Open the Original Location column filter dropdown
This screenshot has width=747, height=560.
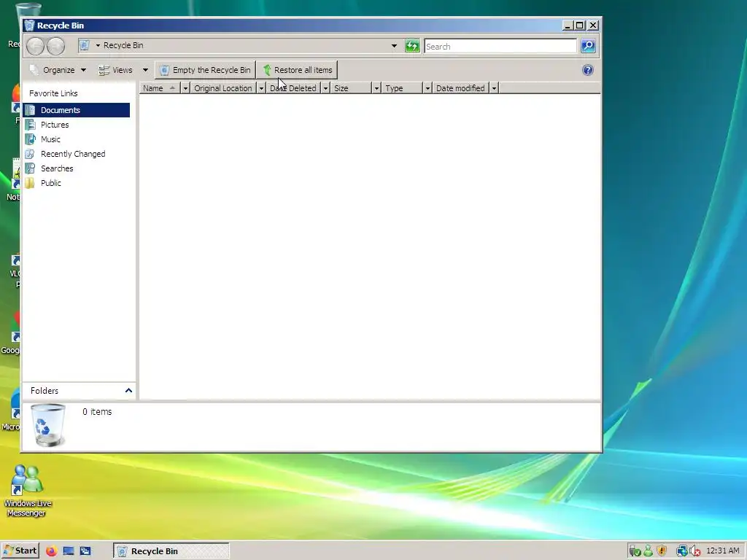coord(261,88)
